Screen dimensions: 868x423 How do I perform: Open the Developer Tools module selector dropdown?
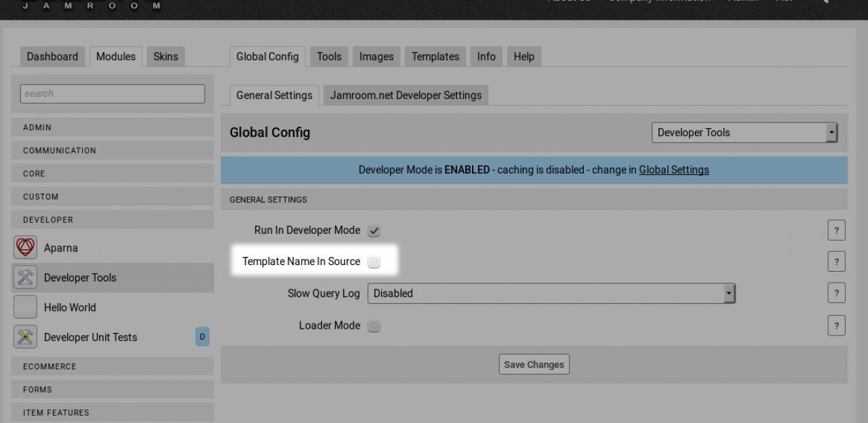[x=744, y=133]
